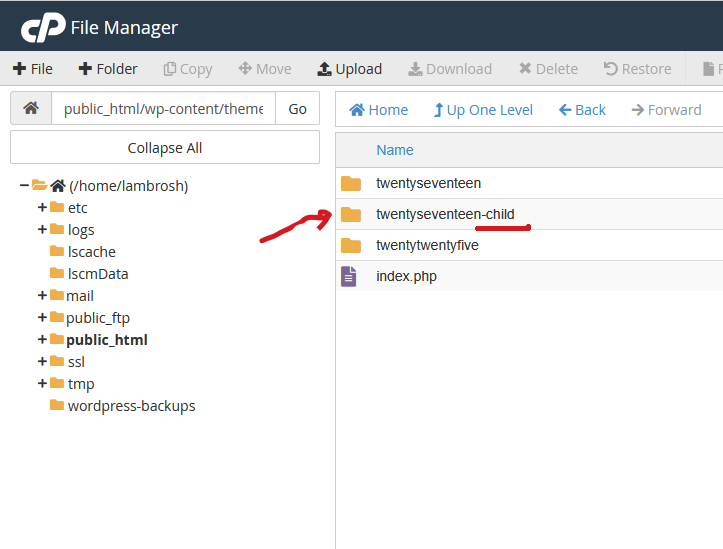Click the Collapse All button
This screenshot has width=723, height=549.
click(165, 148)
